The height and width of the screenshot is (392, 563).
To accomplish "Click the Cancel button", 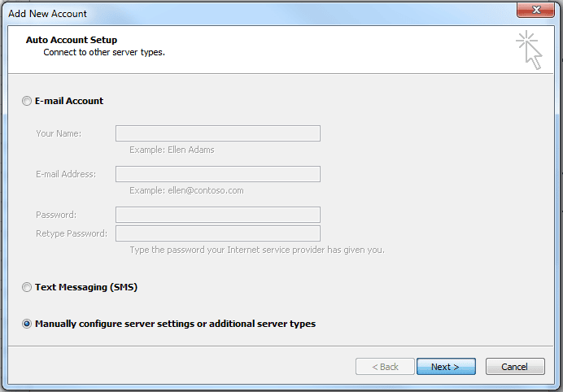I will tap(515, 367).
